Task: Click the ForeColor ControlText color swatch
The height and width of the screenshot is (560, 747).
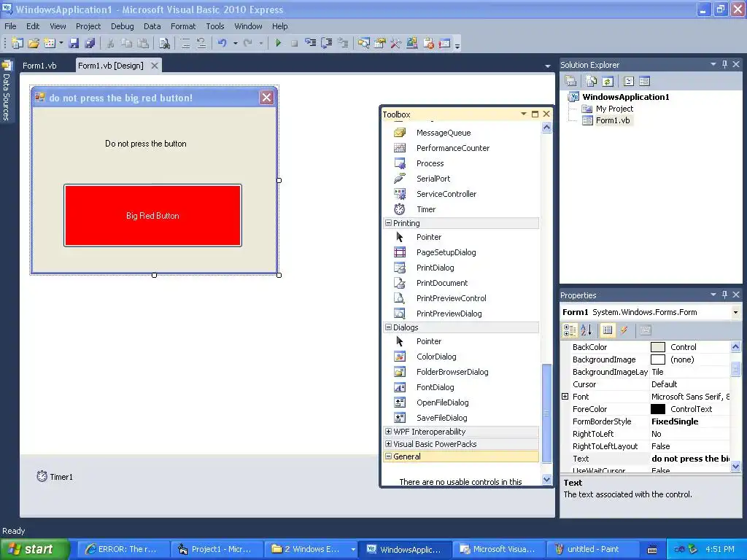Action: tap(658, 409)
